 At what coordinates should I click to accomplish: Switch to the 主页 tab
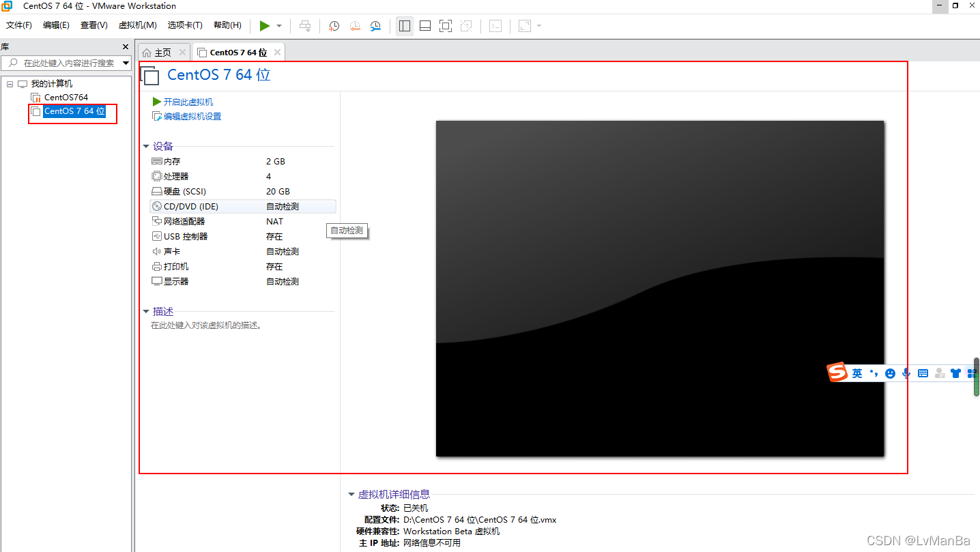point(164,53)
